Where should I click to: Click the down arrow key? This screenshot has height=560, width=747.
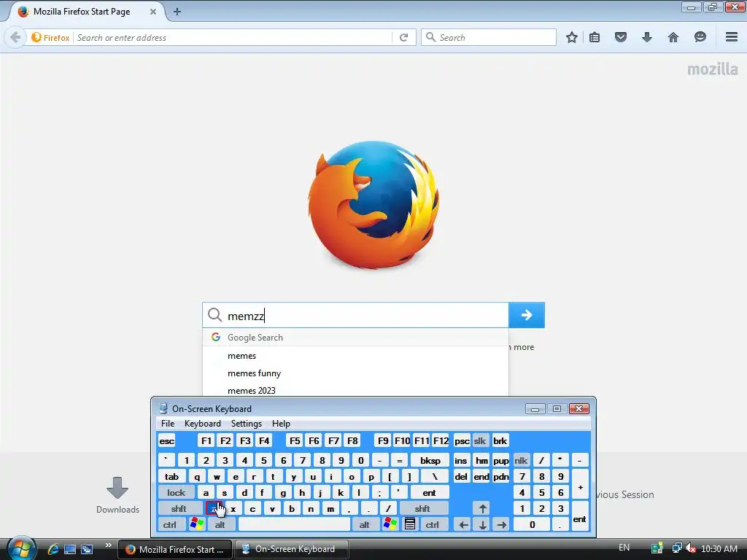pos(483,525)
